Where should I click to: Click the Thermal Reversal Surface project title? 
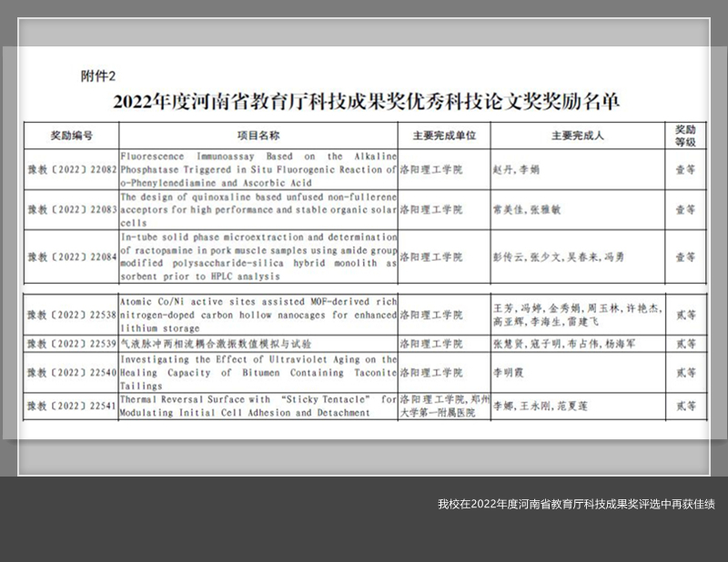pyautogui.click(x=258, y=406)
